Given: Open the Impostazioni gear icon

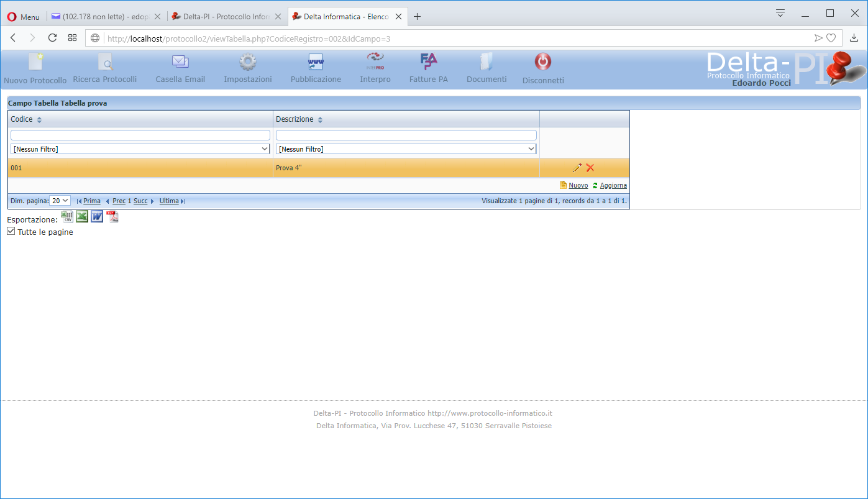Looking at the screenshot, I should coord(248,62).
